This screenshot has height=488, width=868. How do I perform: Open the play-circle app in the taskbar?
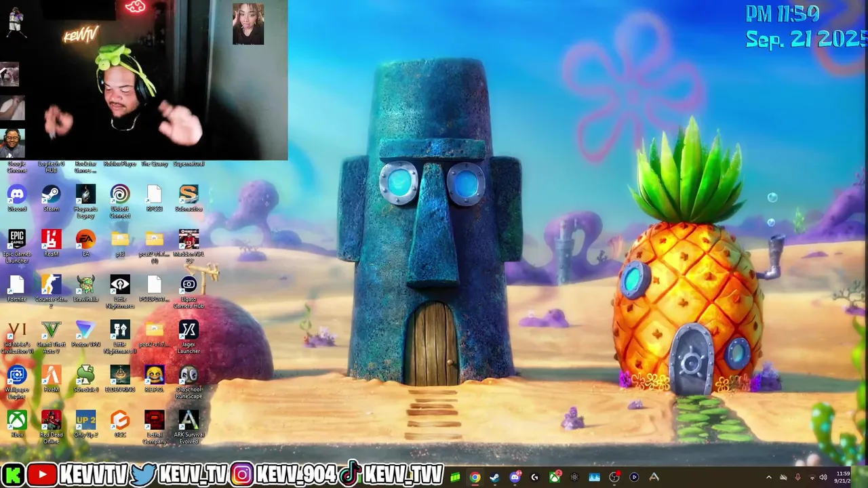pos(634,477)
